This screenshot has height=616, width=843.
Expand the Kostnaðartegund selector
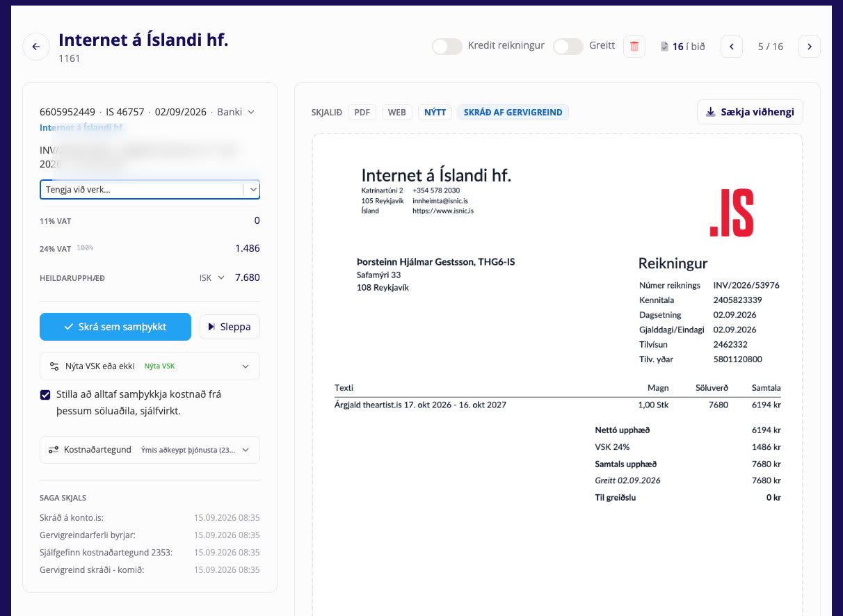point(150,450)
